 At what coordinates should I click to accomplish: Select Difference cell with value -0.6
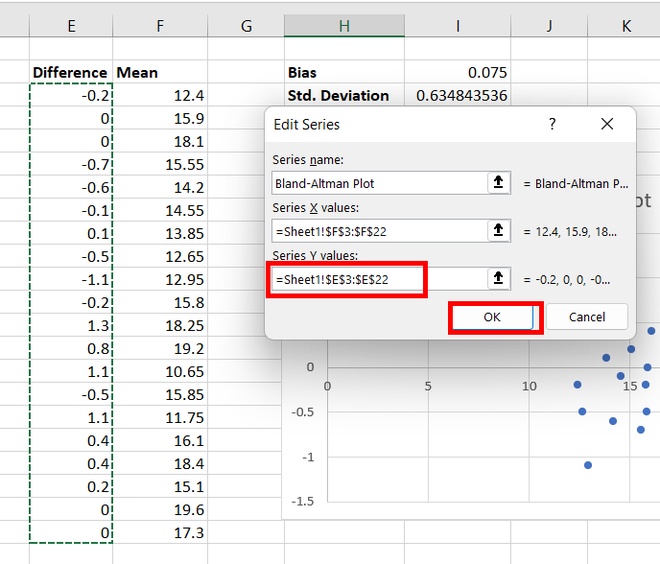tap(71, 187)
